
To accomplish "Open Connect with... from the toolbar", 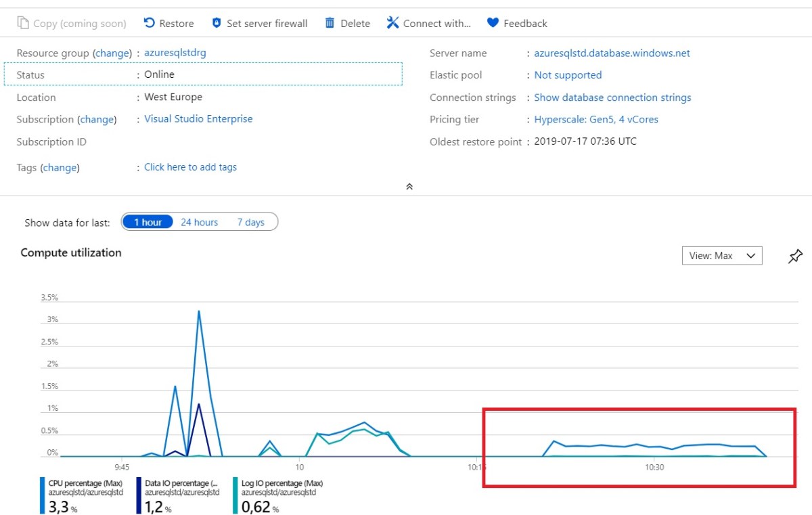I will pos(392,22).
